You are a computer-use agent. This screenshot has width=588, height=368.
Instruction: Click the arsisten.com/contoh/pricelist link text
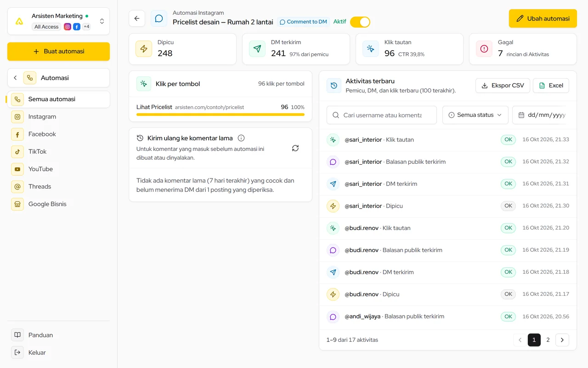[209, 107]
